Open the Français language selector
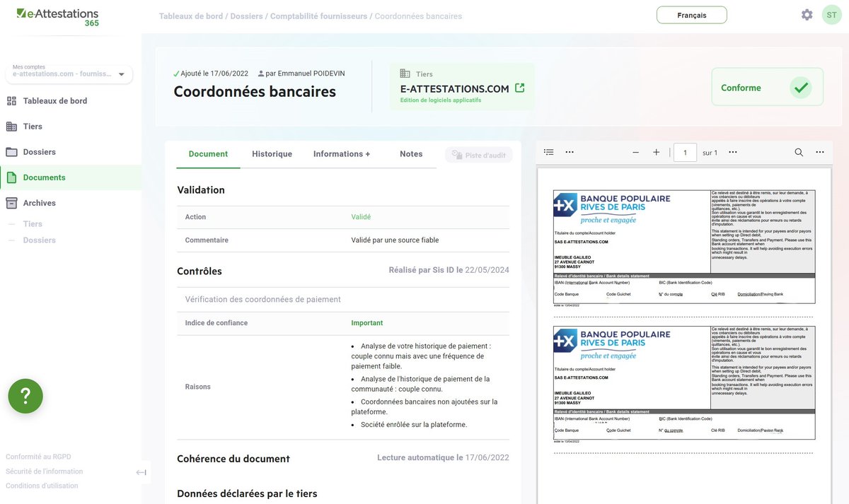The height and width of the screenshot is (504, 849). click(x=691, y=15)
